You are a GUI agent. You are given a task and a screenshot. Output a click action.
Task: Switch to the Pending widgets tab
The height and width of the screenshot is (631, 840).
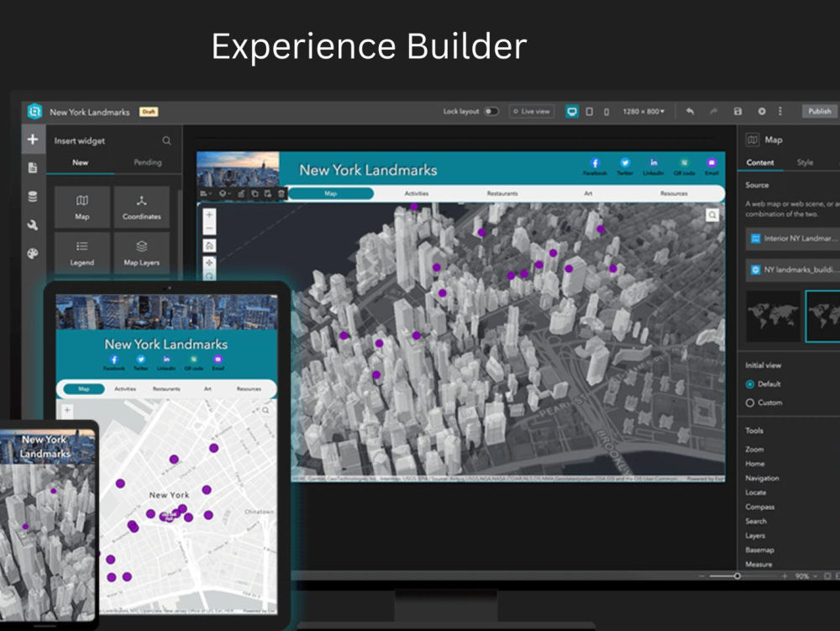coord(147,162)
